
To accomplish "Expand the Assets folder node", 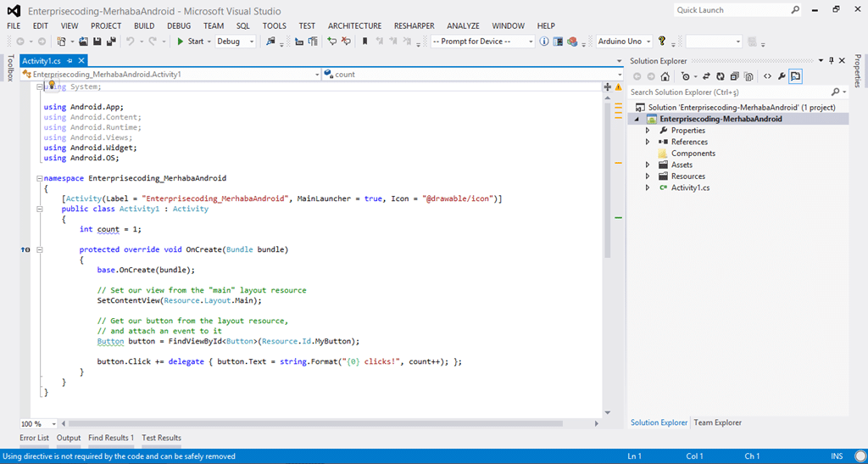I will coord(648,165).
